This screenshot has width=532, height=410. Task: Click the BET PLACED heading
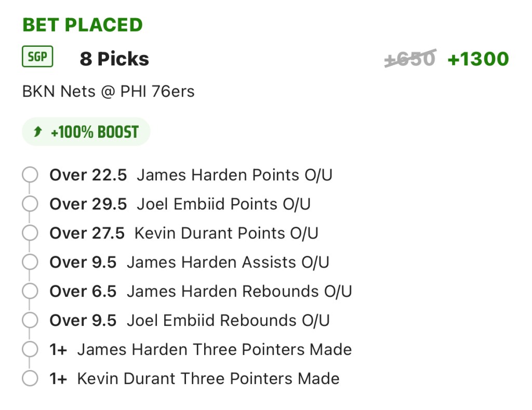[x=82, y=25]
